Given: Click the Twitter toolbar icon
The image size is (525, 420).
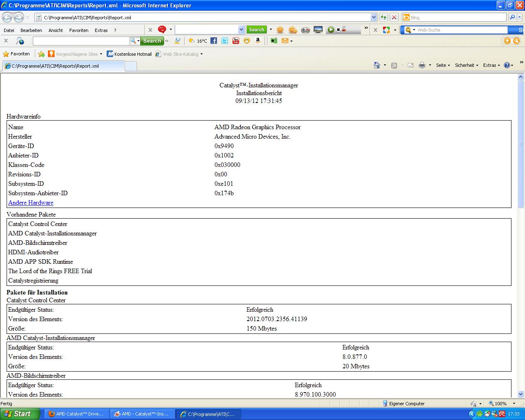Looking at the screenshot, I should coord(225,41).
